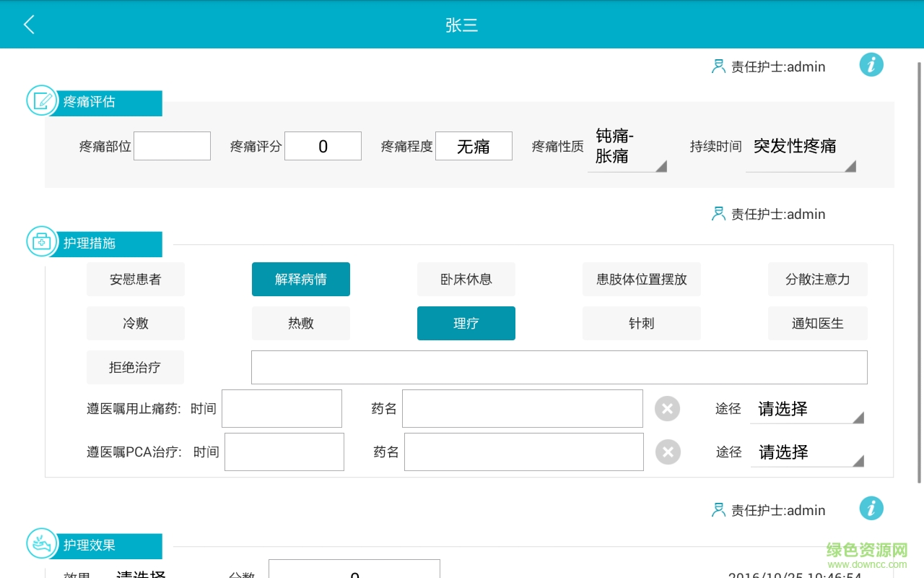Click the 护理措施 medical kit icon
This screenshot has width=924, height=578.
(x=42, y=242)
